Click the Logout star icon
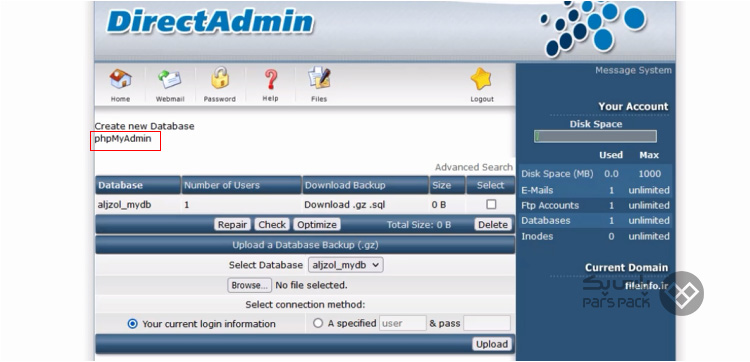This screenshot has height=362, width=750. click(x=481, y=79)
